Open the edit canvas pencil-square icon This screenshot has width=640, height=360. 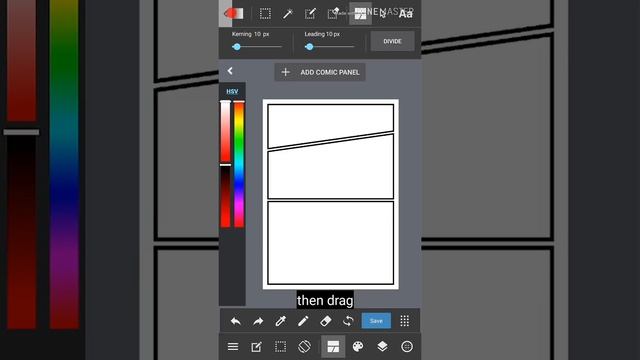[x=256, y=347]
